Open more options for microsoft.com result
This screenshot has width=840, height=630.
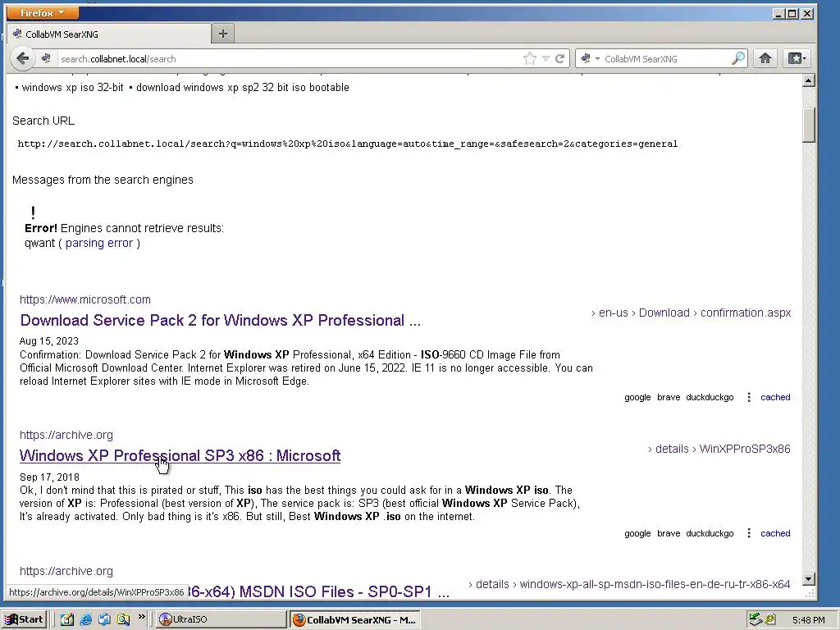coord(749,397)
